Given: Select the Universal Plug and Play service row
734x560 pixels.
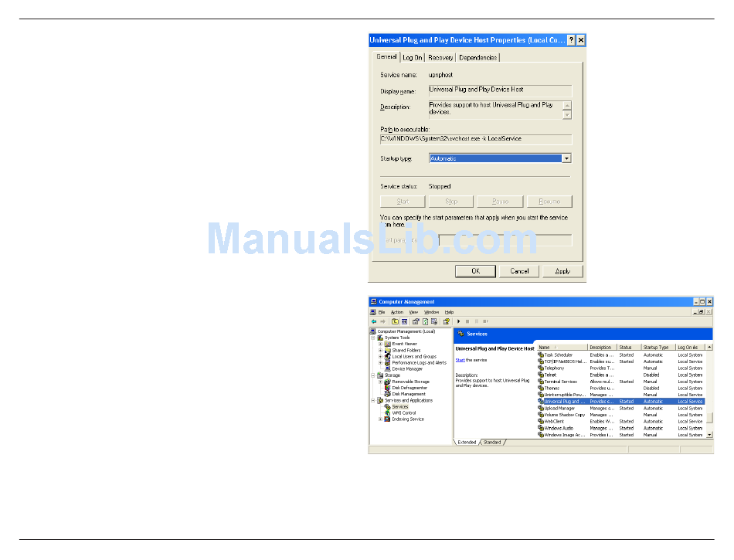Looking at the screenshot, I should [x=621, y=402].
